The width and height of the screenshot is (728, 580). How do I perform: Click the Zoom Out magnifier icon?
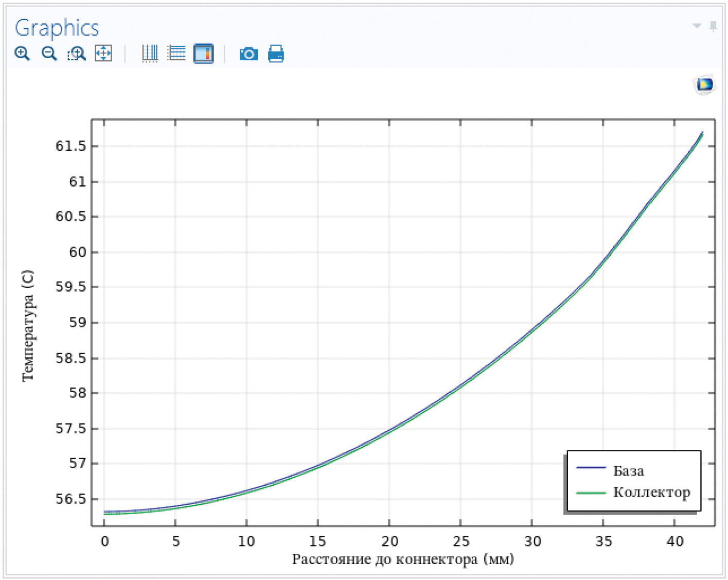point(49,54)
